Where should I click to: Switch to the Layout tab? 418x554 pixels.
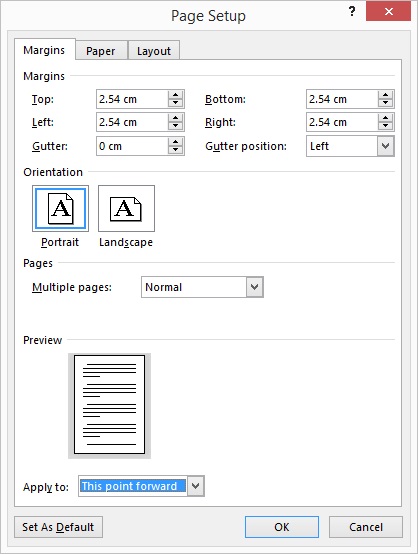[x=154, y=51]
